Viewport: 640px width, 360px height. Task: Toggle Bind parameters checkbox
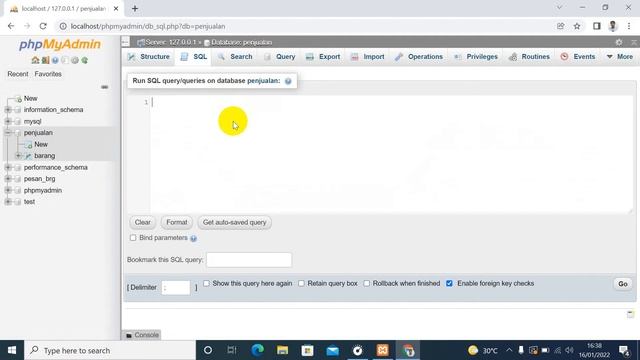click(133, 238)
